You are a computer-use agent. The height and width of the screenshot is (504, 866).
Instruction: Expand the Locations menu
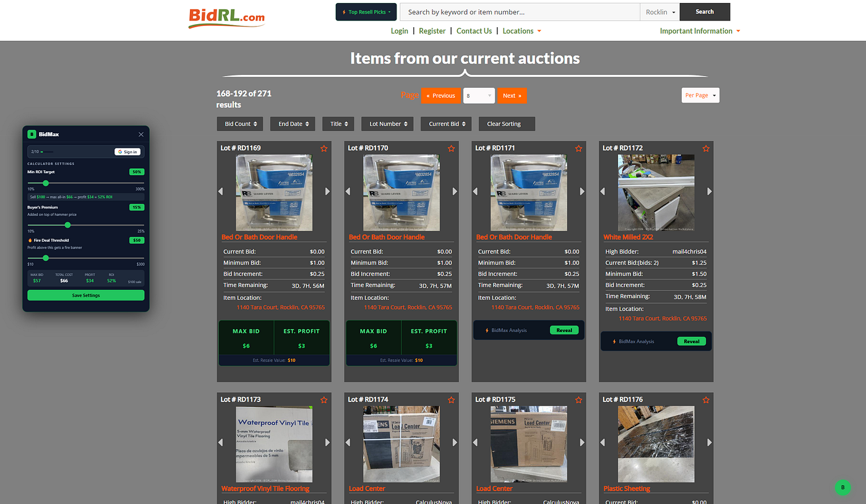[x=521, y=31]
